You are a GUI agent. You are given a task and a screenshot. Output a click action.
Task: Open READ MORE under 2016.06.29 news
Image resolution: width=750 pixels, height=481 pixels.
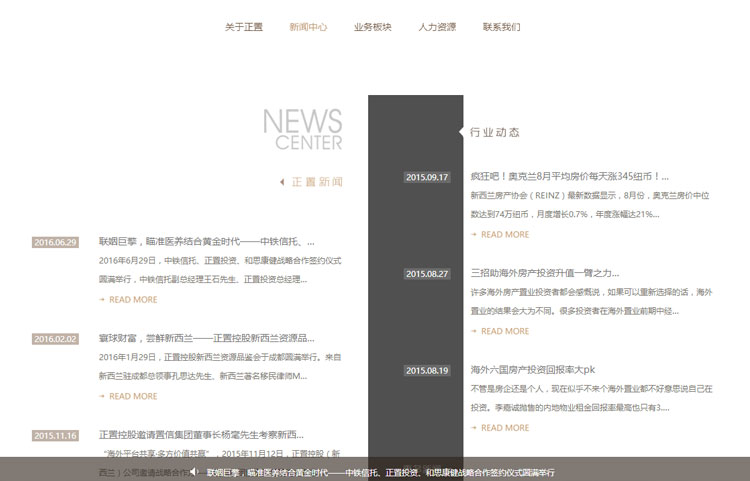point(133,300)
